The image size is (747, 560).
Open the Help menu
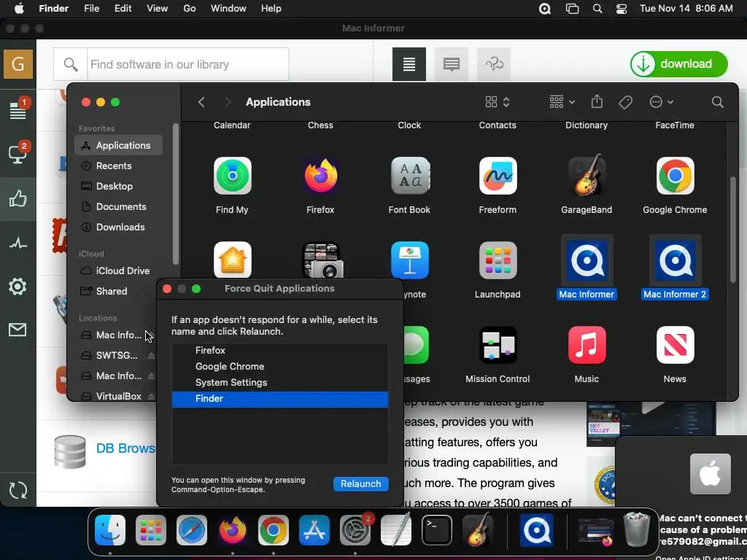tap(271, 9)
